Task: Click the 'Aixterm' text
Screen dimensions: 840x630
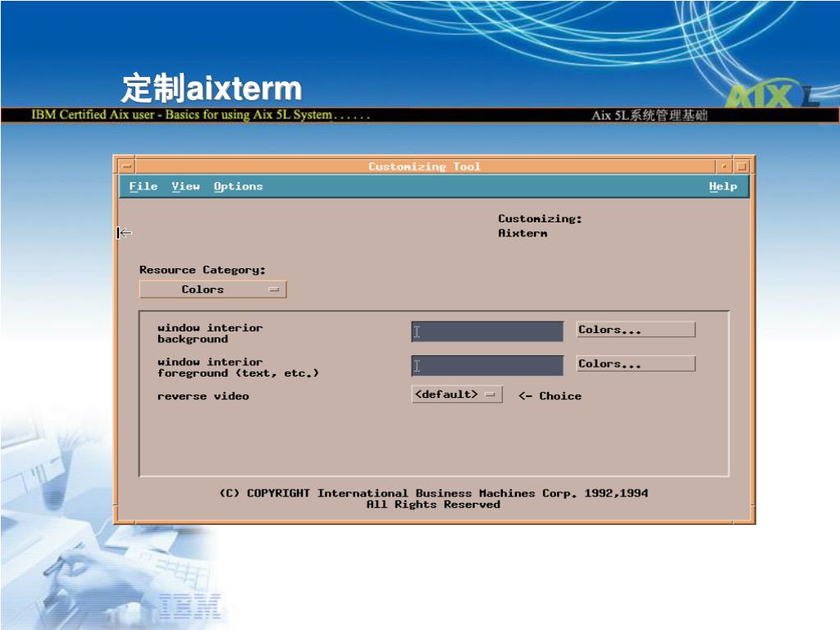Action: coord(523,233)
